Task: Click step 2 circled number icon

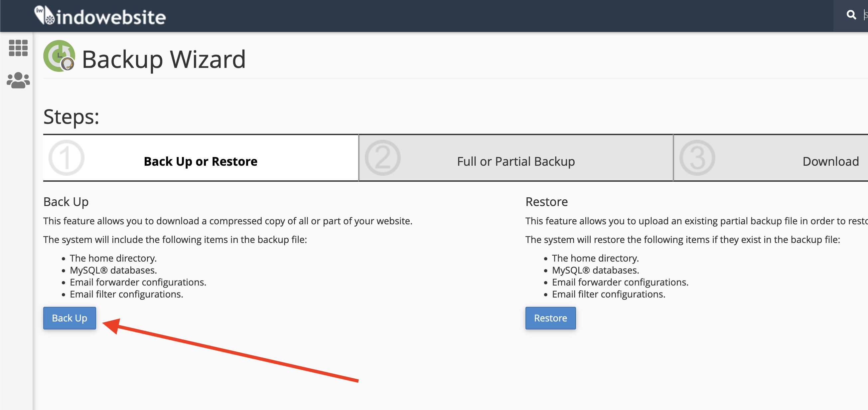Action: [382, 158]
